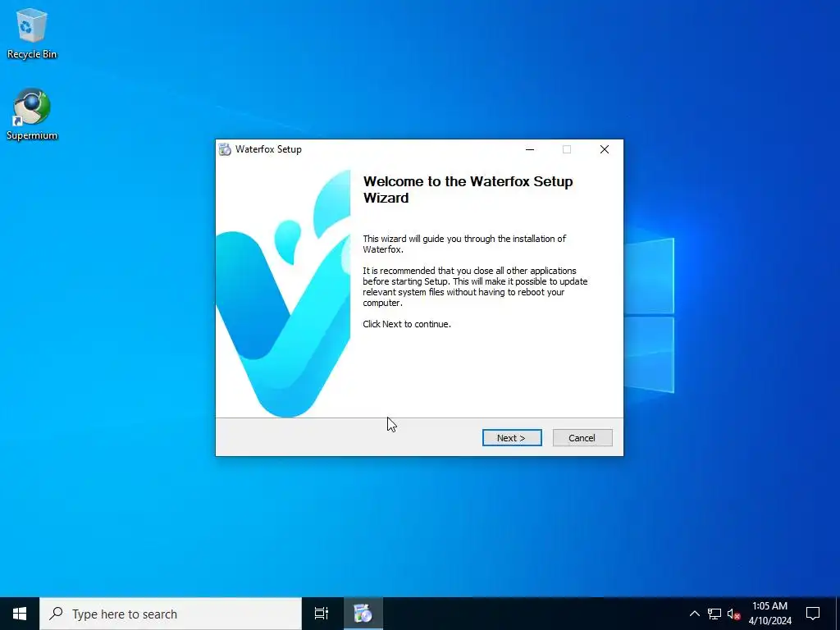840x630 pixels.
Task: Open Task View from the taskbar
Action: point(322,614)
